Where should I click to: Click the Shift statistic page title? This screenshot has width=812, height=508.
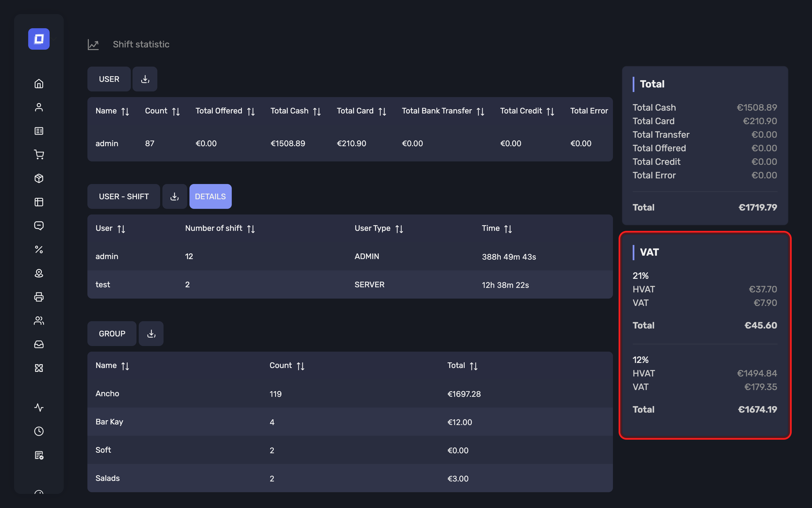(141, 44)
